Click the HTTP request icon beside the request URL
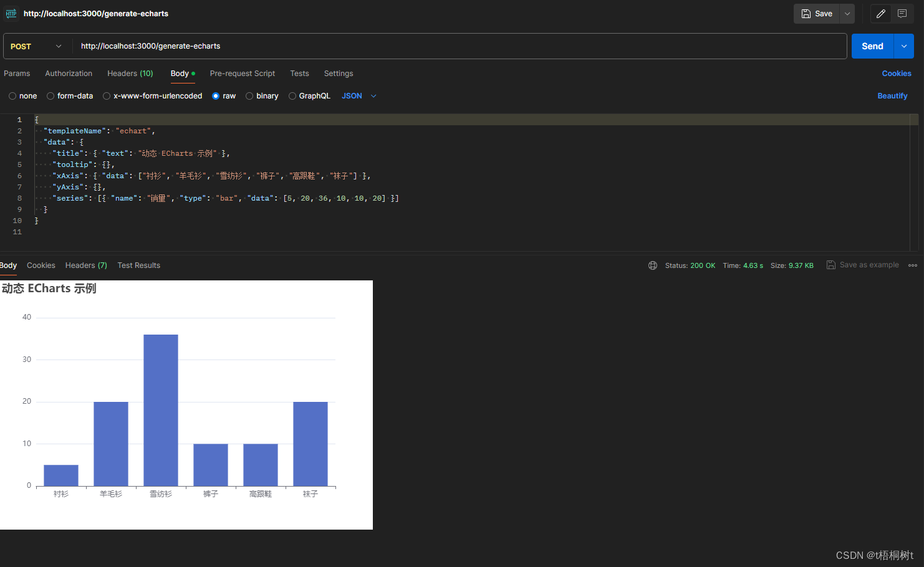This screenshot has width=924, height=567. coord(11,13)
